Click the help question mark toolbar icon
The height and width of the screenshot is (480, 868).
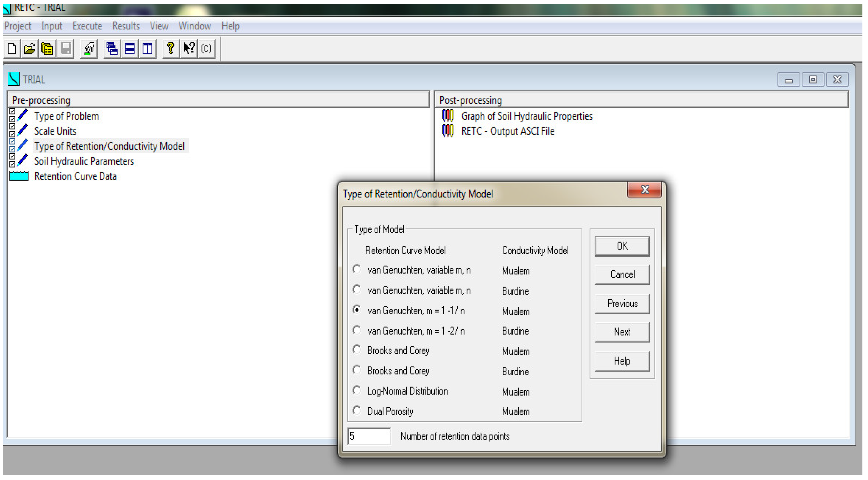click(169, 45)
